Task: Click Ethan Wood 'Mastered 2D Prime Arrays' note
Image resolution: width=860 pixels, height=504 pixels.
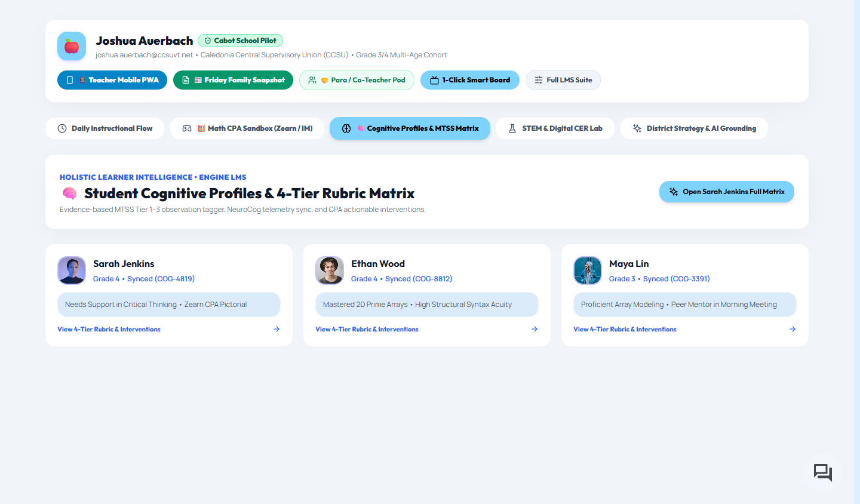Action: pos(427,305)
